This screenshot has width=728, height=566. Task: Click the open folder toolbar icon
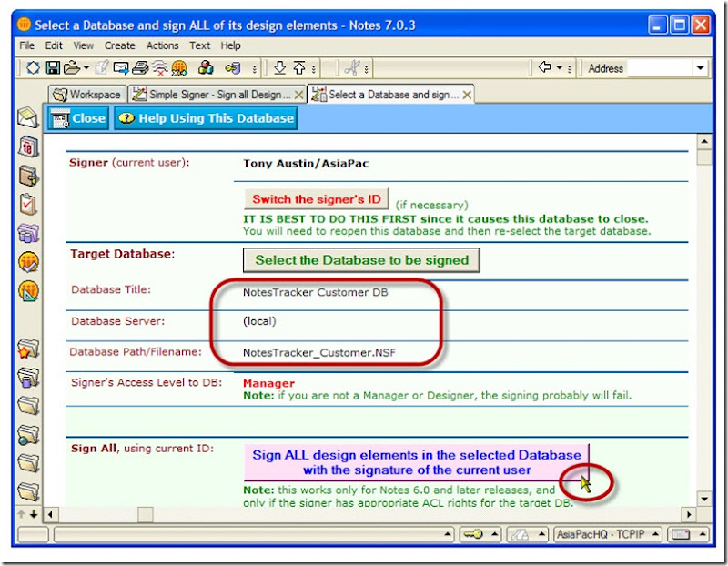[72, 68]
